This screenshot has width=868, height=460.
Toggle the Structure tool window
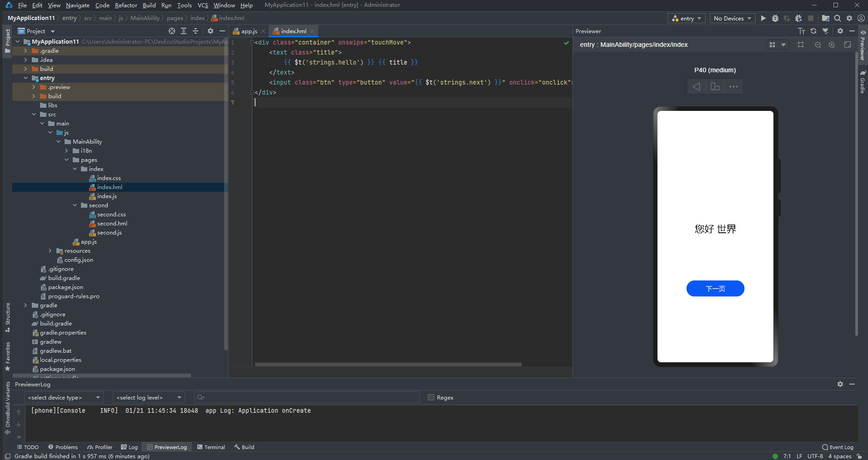coord(7,317)
